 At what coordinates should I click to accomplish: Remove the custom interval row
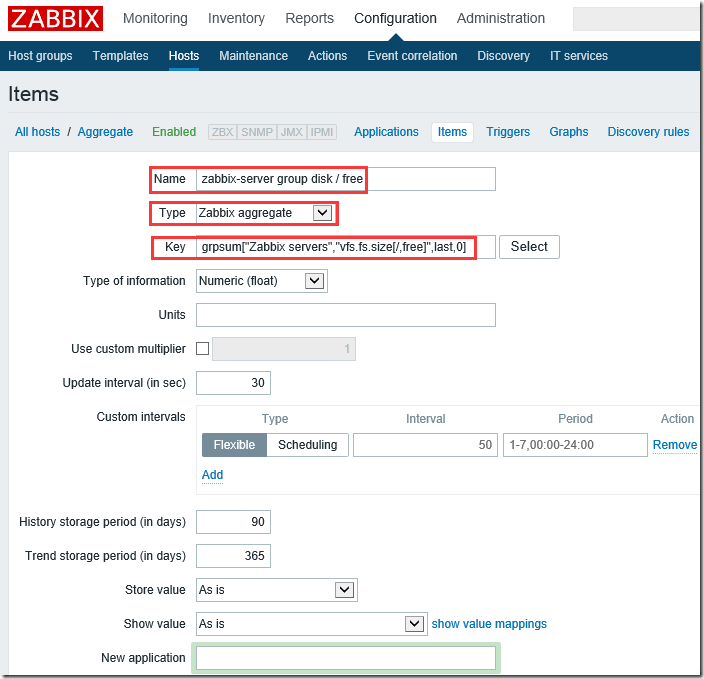point(674,445)
